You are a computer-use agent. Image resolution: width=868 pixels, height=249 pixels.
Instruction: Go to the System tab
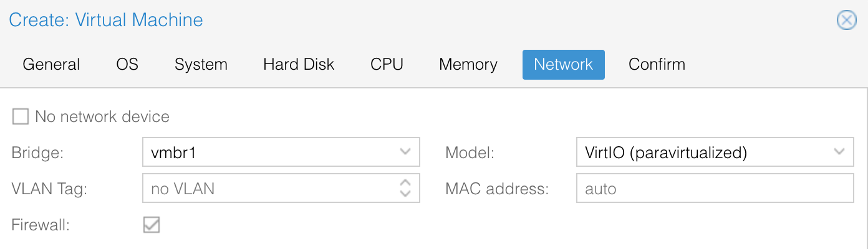[x=201, y=65]
